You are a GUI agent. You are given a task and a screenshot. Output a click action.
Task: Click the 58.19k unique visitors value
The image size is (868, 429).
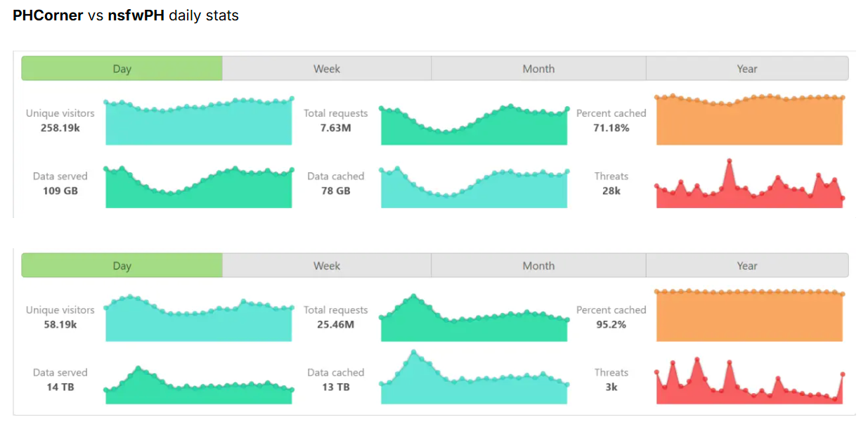tap(60, 325)
